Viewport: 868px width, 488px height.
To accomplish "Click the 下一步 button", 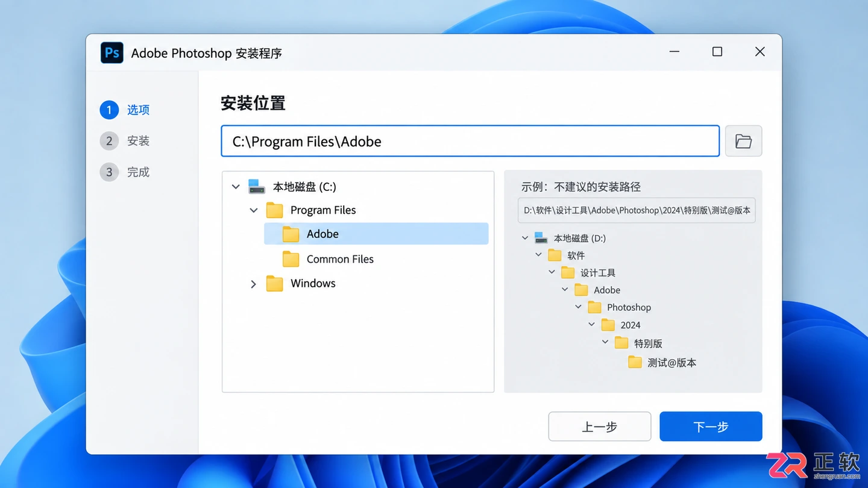I will (711, 427).
